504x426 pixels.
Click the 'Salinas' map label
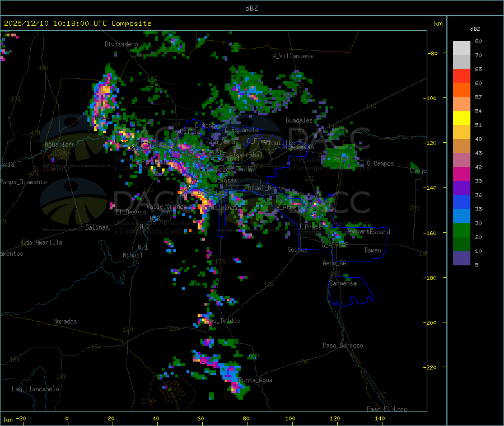click(97, 227)
